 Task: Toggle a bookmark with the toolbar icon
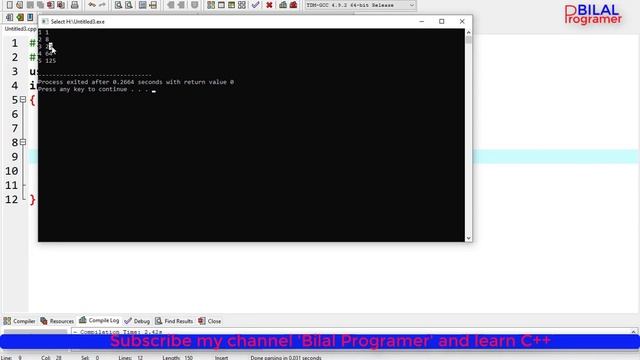[x=195, y=5]
